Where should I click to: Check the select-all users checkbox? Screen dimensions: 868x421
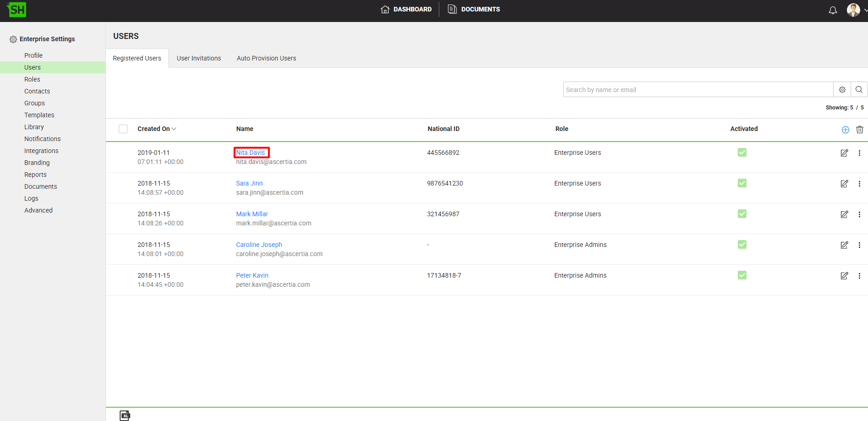pyautogui.click(x=123, y=129)
